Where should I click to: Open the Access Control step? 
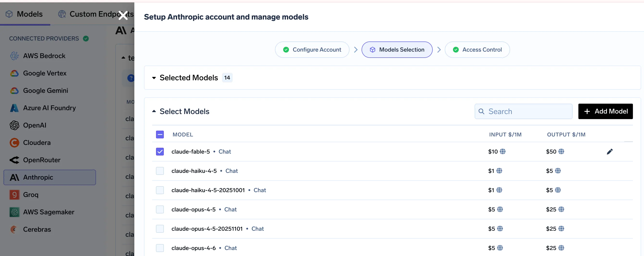(x=477, y=50)
